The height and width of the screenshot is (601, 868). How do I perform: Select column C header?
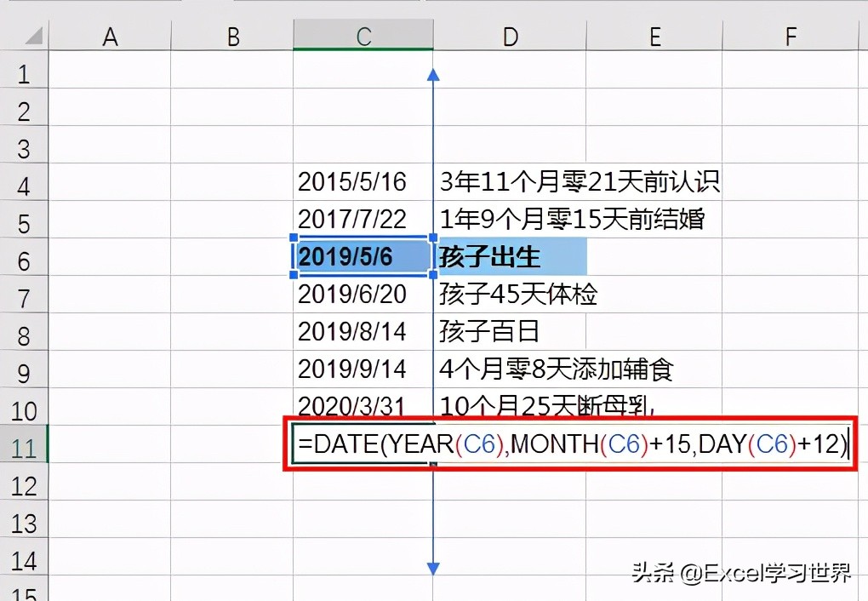[x=363, y=36]
